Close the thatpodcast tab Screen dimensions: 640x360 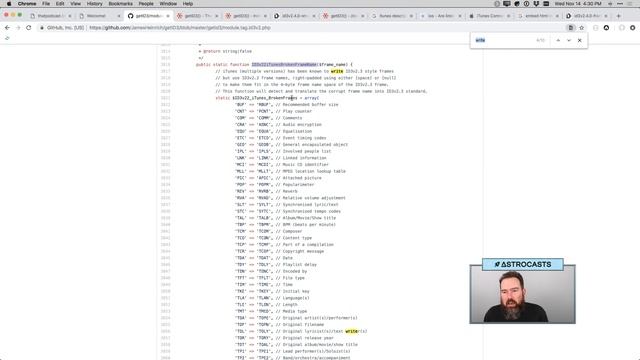coord(70,16)
